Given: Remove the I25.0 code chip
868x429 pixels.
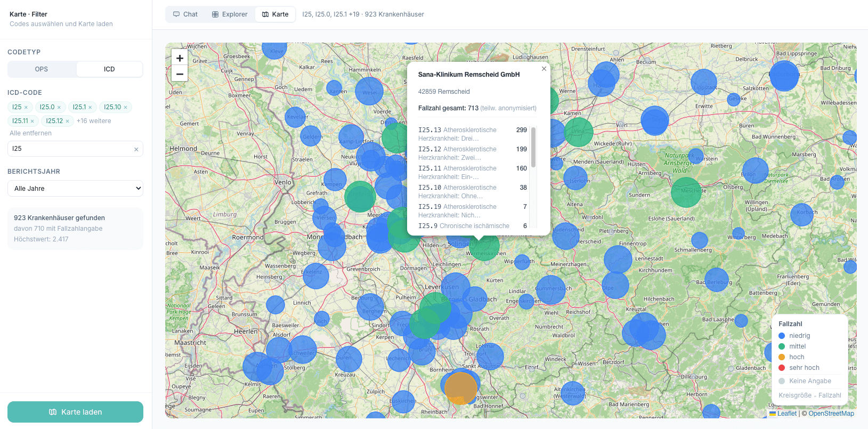Looking at the screenshot, I should [x=59, y=107].
